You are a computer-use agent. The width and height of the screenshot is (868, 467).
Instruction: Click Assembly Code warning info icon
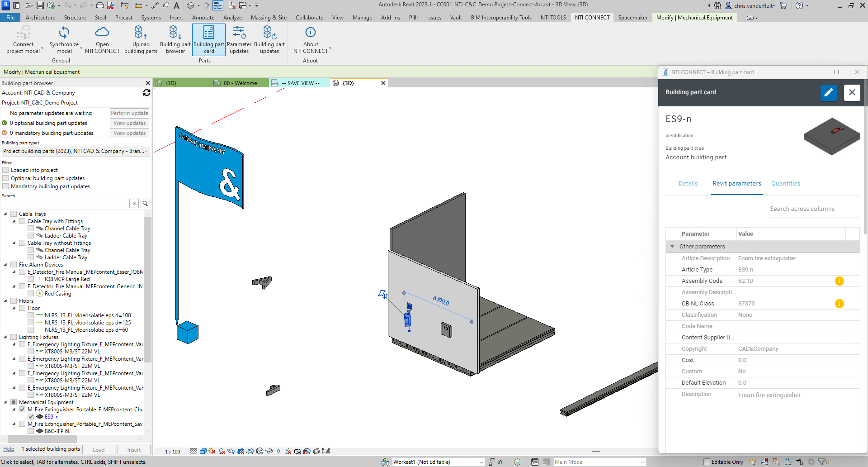pyautogui.click(x=840, y=281)
